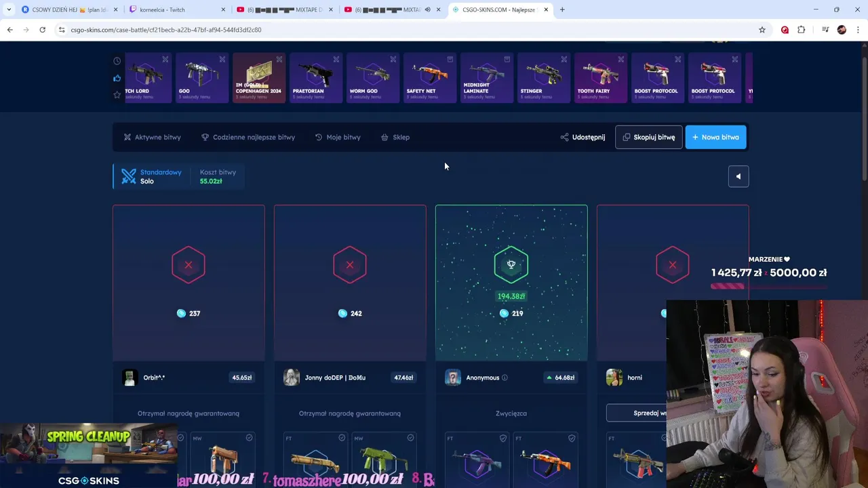Click the coin icon next to 242

tap(342, 313)
